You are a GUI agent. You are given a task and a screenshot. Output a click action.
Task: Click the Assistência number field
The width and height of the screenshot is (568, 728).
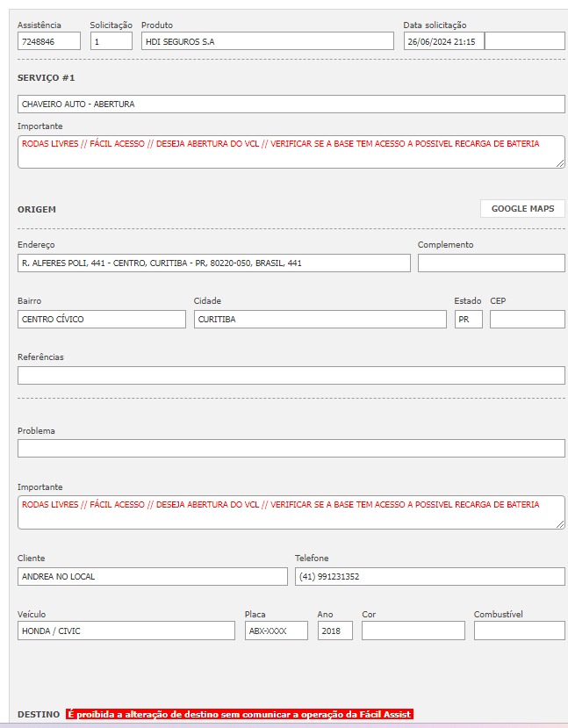pyautogui.click(x=49, y=41)
